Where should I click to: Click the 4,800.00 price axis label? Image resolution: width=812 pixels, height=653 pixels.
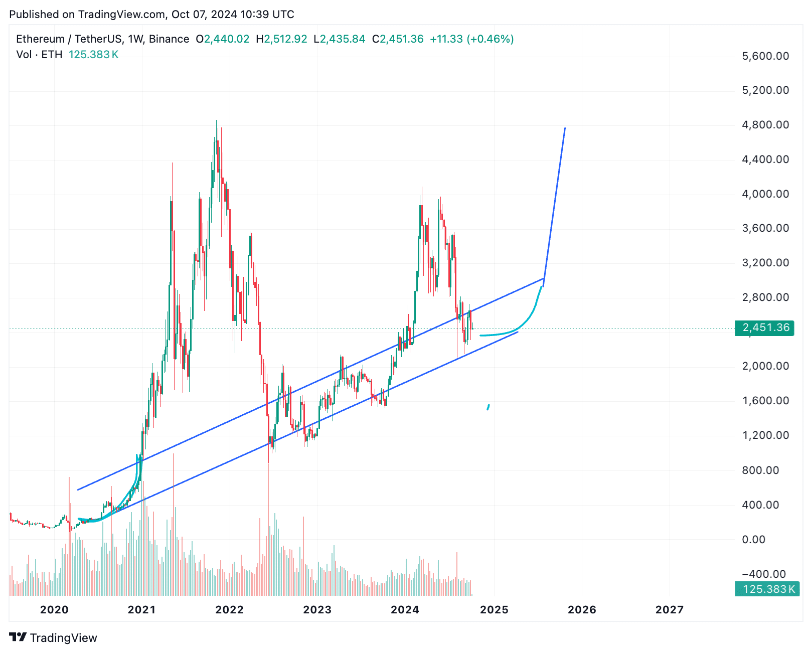[765, 125]
